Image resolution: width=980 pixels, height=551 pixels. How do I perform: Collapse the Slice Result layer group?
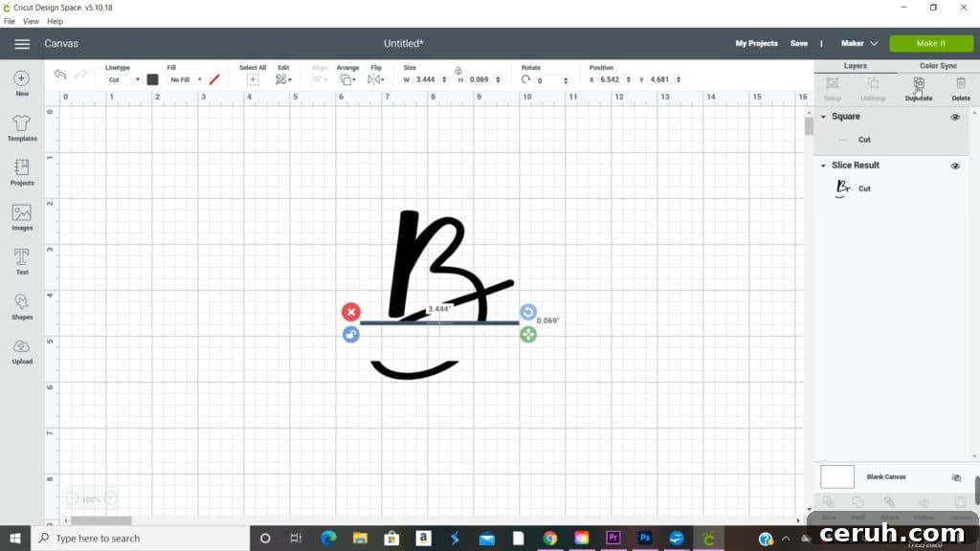[x=823, y=165]
